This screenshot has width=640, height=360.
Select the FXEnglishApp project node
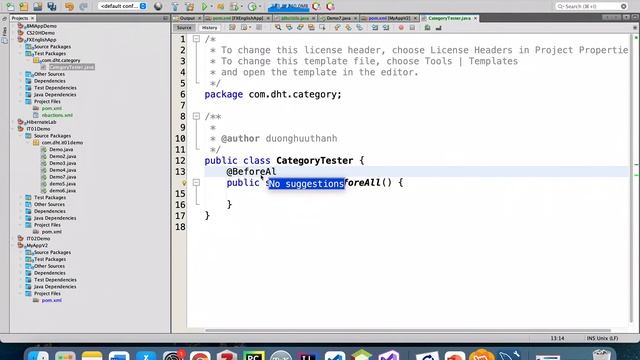(x=41, y=40)
